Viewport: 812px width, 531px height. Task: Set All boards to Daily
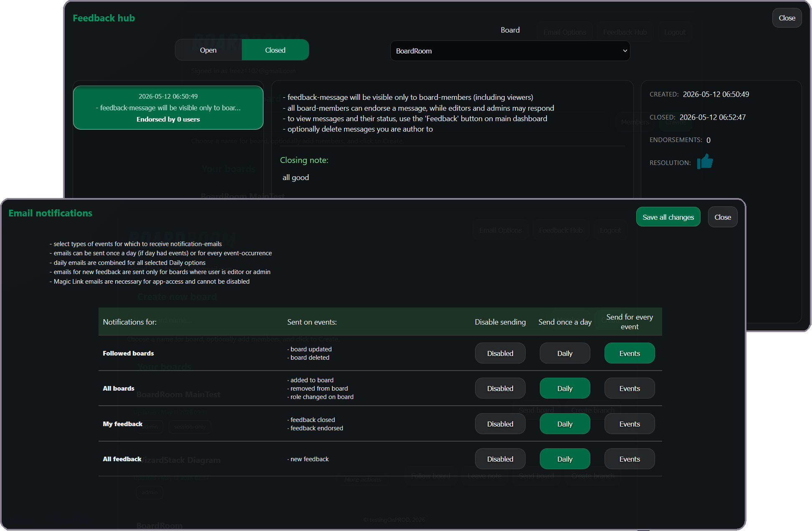pyautogui.click(x=565, y=389)
